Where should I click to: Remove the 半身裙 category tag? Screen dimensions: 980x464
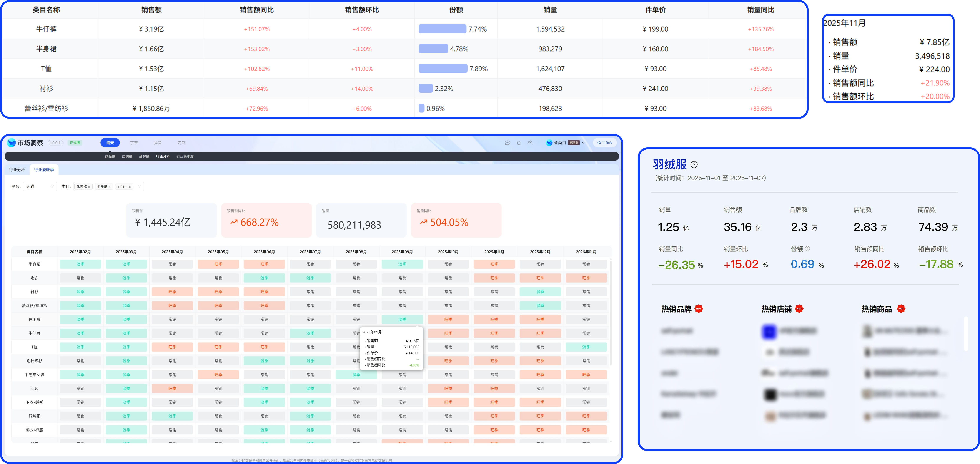coord(110,187)
